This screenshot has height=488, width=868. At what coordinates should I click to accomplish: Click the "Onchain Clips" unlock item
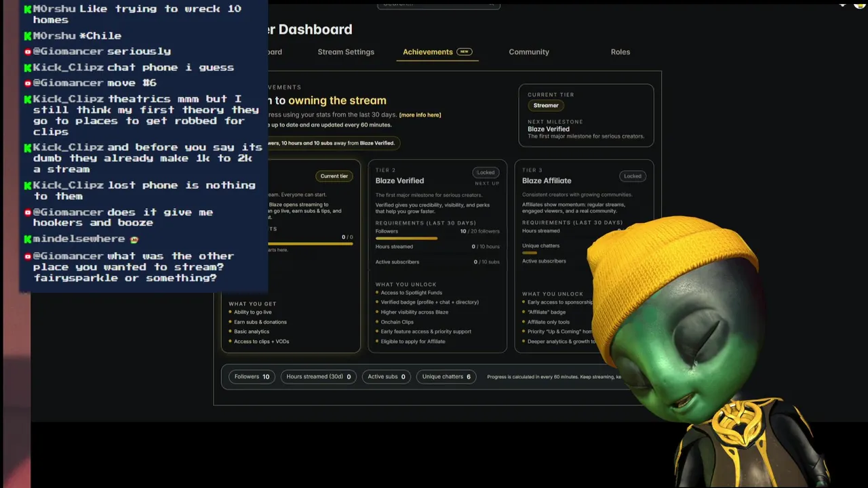(x=397, y=322)
